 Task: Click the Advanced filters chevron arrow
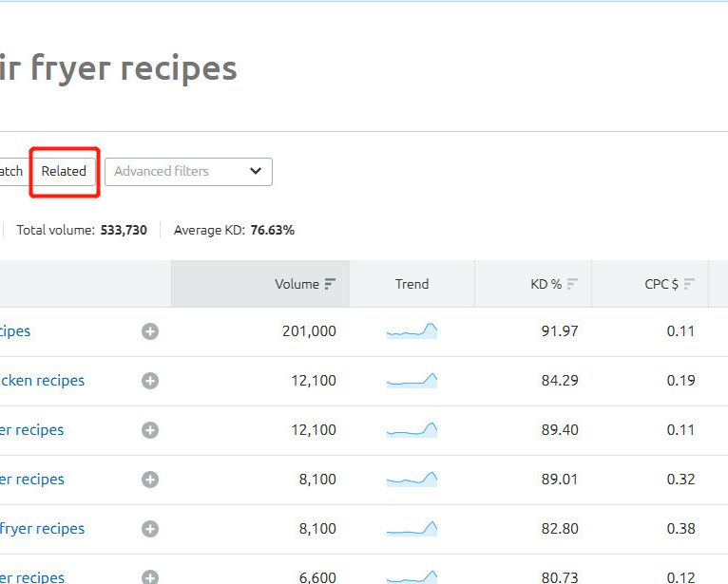255,172
